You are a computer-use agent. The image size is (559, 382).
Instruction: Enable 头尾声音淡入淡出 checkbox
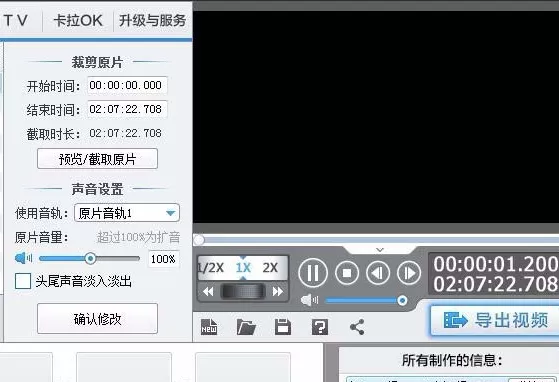click(23, 281)
